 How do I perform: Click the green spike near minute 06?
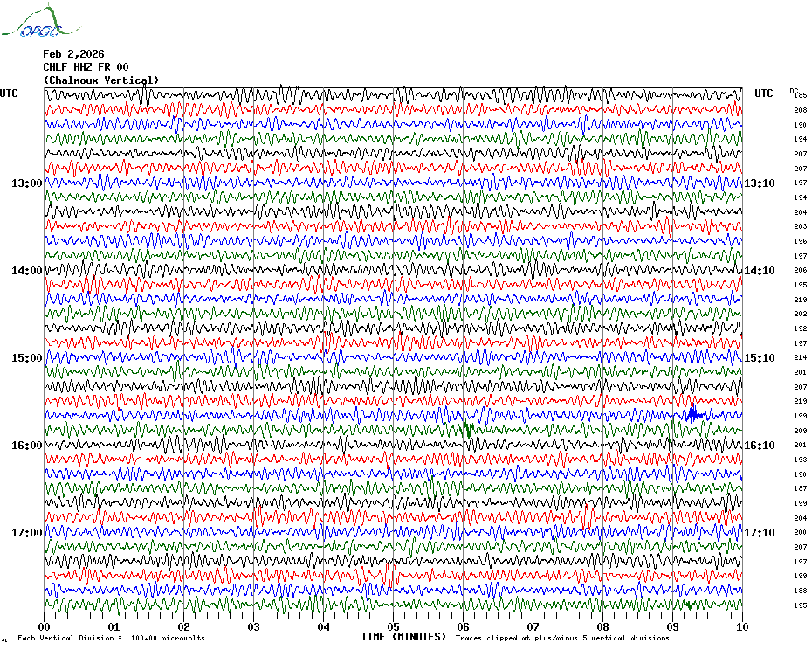468,430
